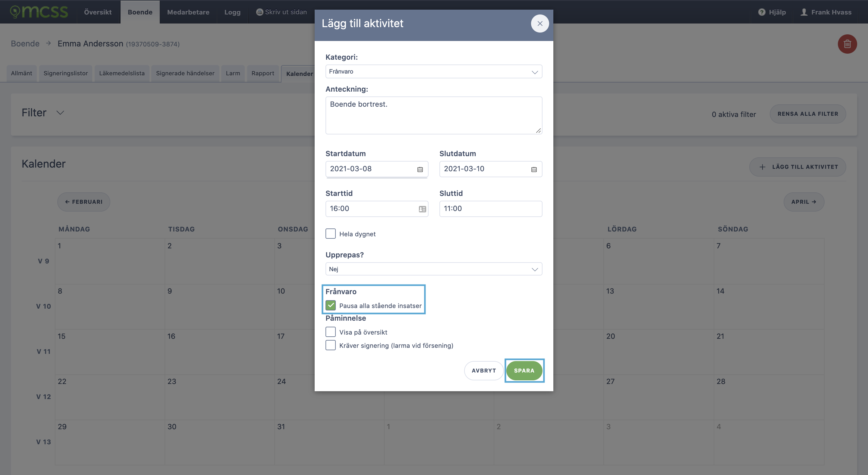The height and width of the screenshot is (475, 868).
Task: Click Boende breadcrumb link
Action: (25, 44)
